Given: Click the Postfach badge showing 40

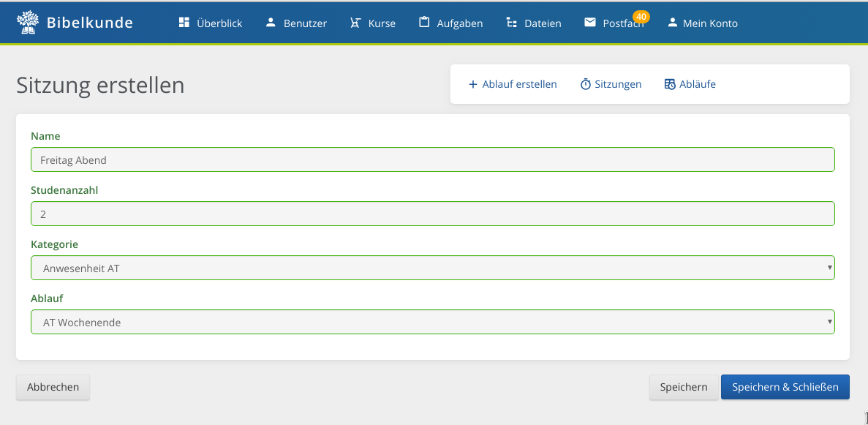Looking at the screenshot, I should coord(641,17).
